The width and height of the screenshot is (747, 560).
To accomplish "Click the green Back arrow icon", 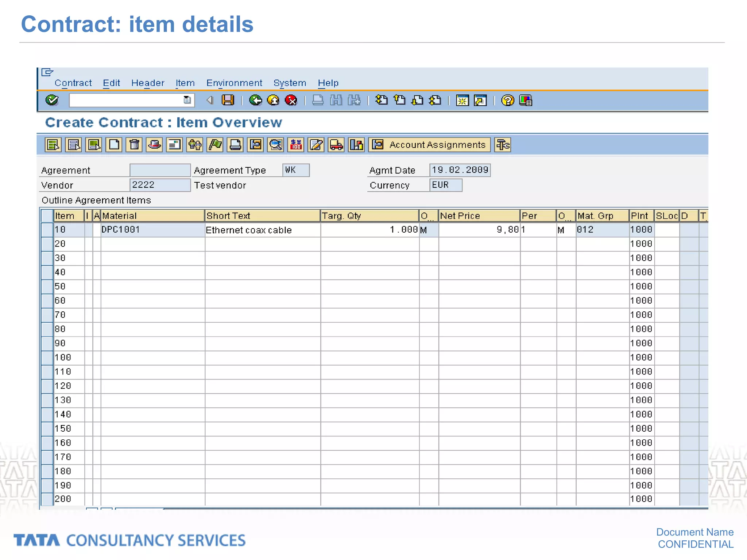I will click(x=255, y=100).
